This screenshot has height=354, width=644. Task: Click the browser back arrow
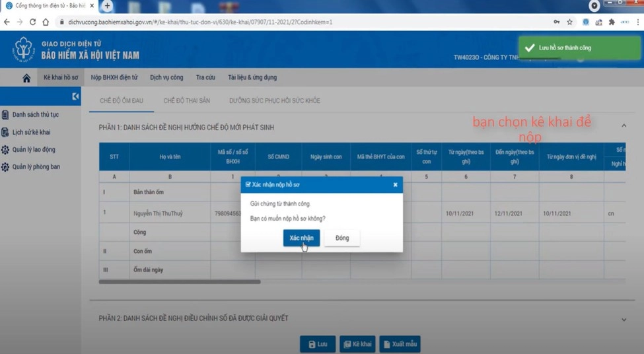7,22
